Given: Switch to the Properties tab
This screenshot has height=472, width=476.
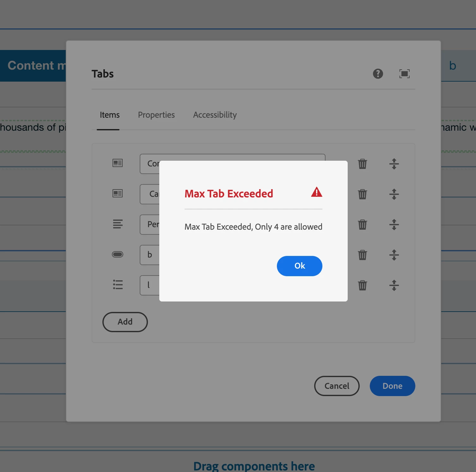Looking at the screenshot, I should tap(156, 115).
